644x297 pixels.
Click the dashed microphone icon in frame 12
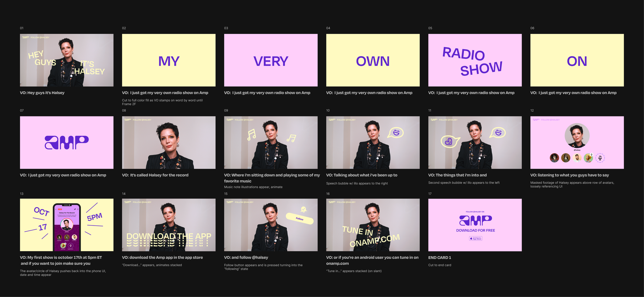click(600, 158)
